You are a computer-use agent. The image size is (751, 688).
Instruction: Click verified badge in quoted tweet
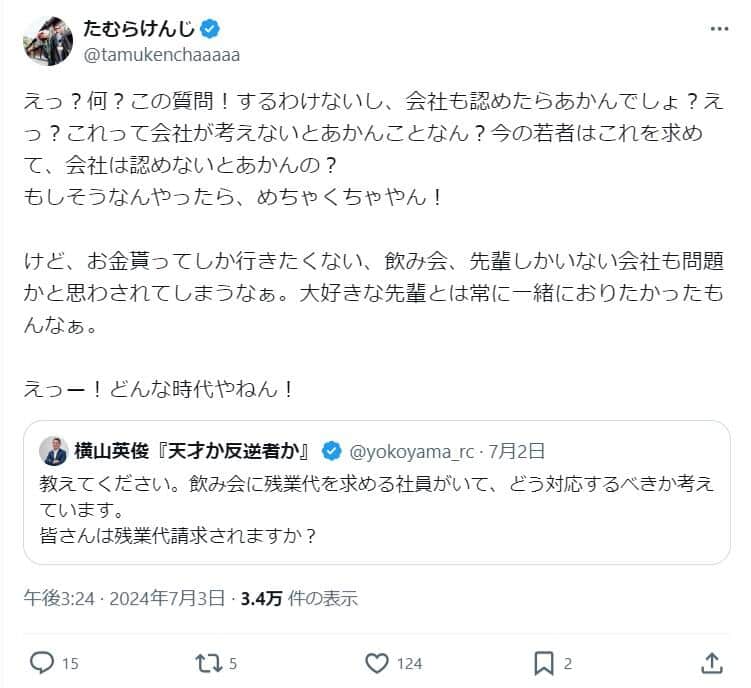(x=335, y=449)
